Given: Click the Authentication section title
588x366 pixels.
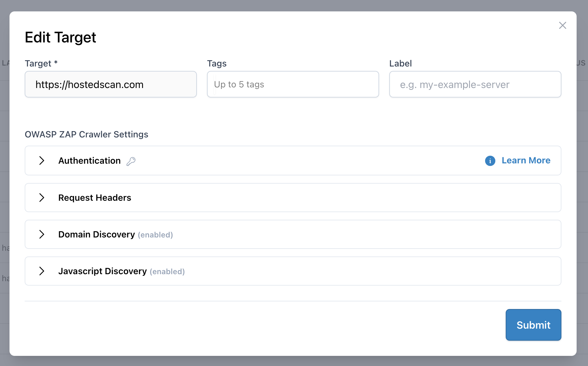Looking at the screenshot, I should pos(90,161).
